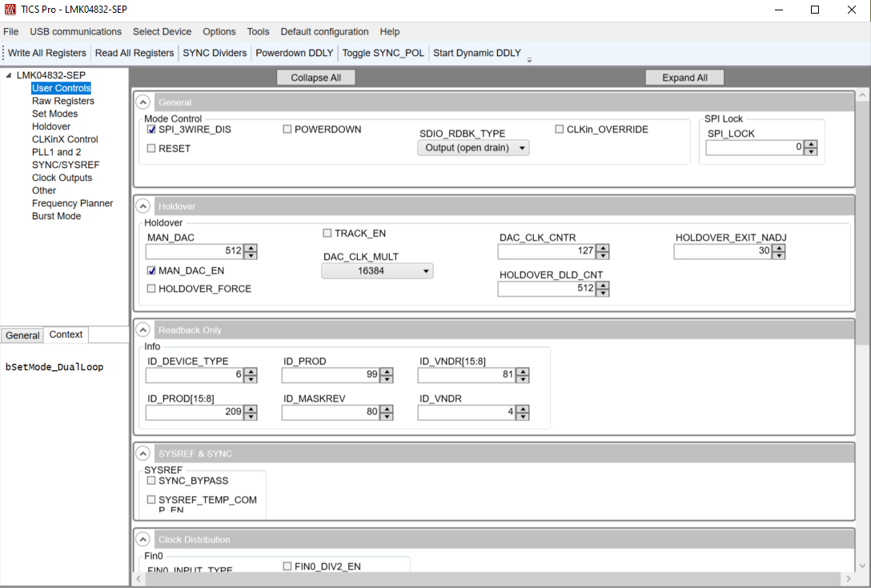Viewport: 871px width, 588px height.
Task: Open the DAC_CLK_MULT dropdown
Action: pos(377,270)
